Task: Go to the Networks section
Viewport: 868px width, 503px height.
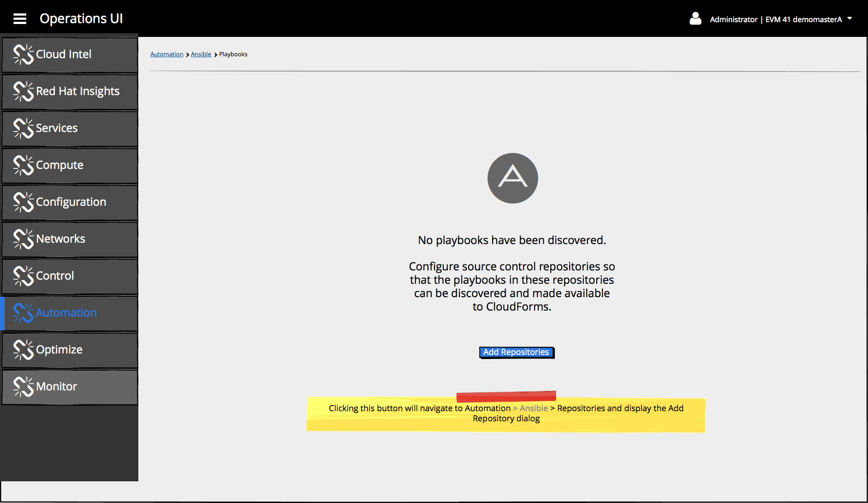Action: [x=70, y=240]
